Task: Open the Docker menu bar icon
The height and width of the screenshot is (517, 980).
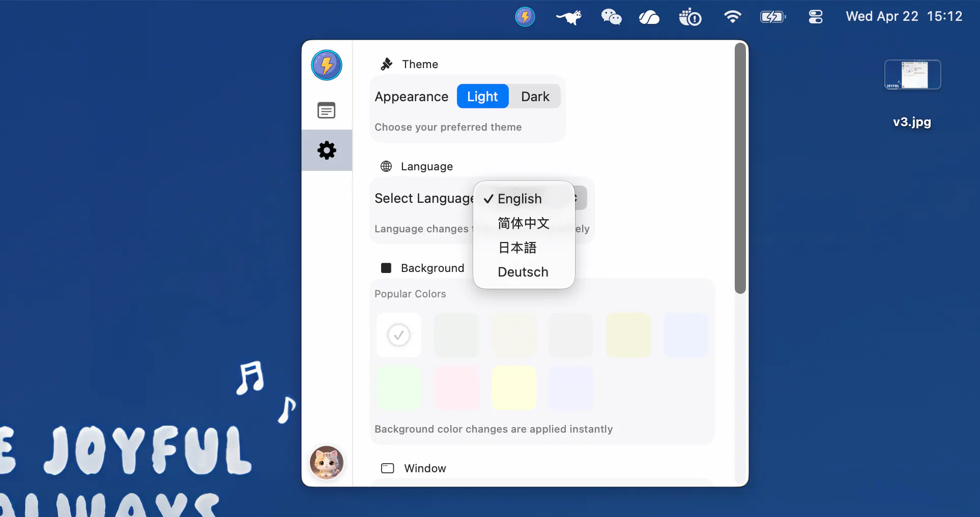Action: (690, 17)
